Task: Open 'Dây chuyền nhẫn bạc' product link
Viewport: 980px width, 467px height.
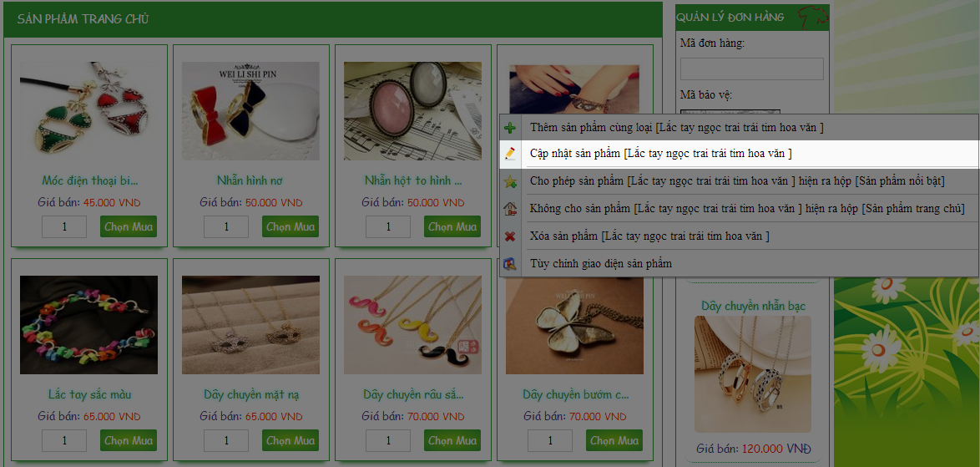Action: pyautogui.click(x=752, y=306)
